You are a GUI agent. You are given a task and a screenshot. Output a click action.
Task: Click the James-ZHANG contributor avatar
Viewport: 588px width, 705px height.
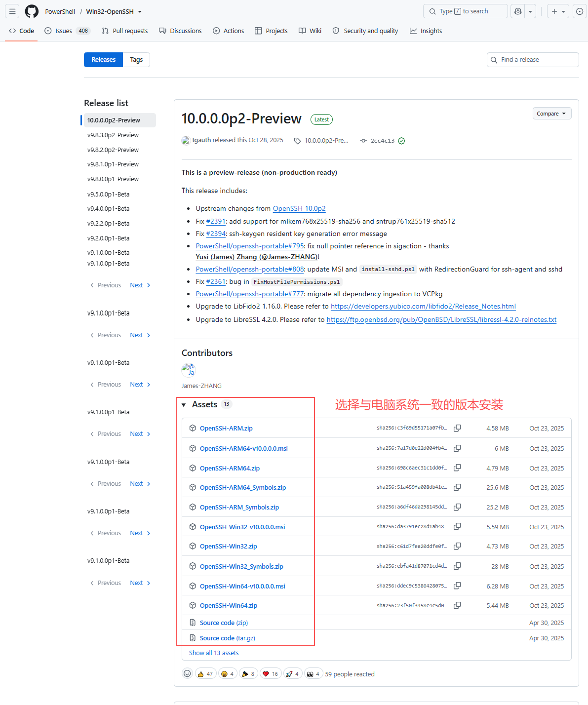189,370
